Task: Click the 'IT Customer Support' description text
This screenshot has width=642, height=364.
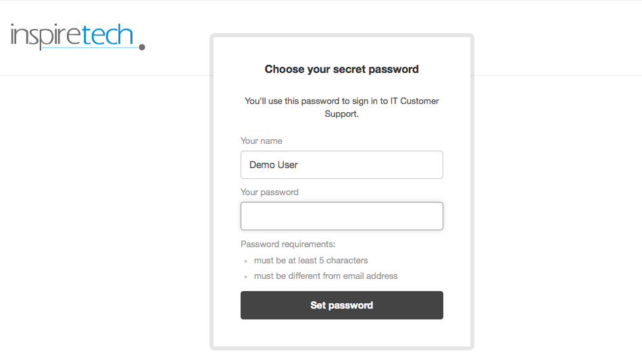Action: pyautogui.click(x=341, y=107)
